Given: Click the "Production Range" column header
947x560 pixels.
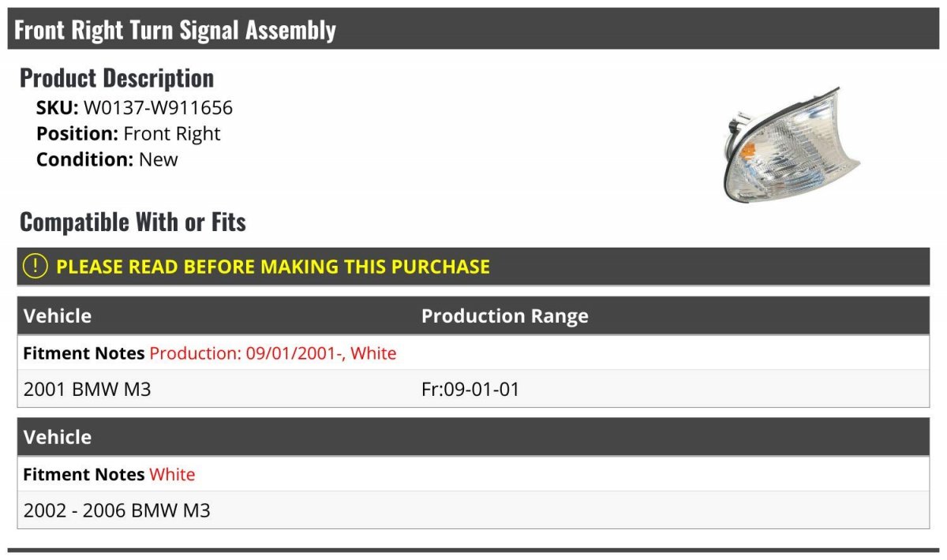Looking at the screenshot, I should pos(504,316).
